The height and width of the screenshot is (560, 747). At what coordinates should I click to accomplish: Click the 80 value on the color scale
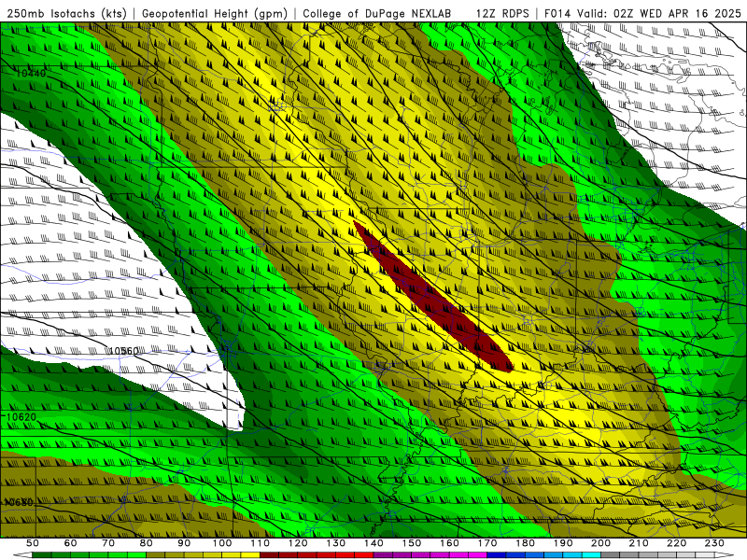click(147, 543)
